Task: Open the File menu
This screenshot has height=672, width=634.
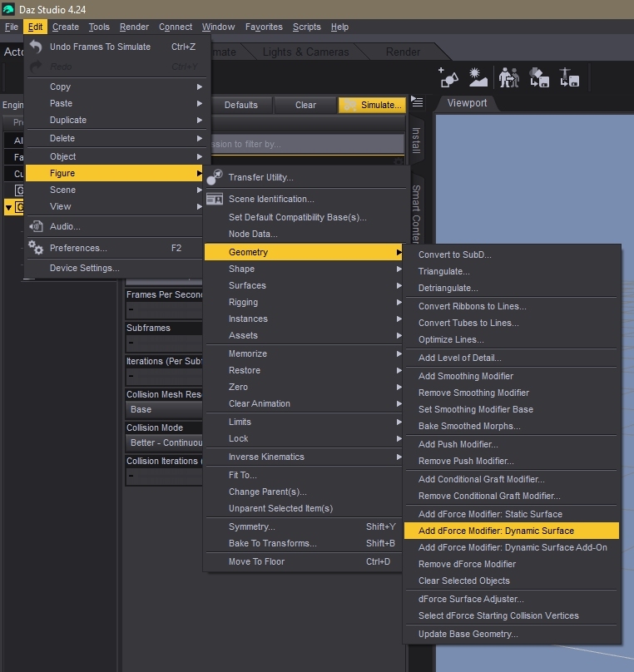Action: coord(11,27)
